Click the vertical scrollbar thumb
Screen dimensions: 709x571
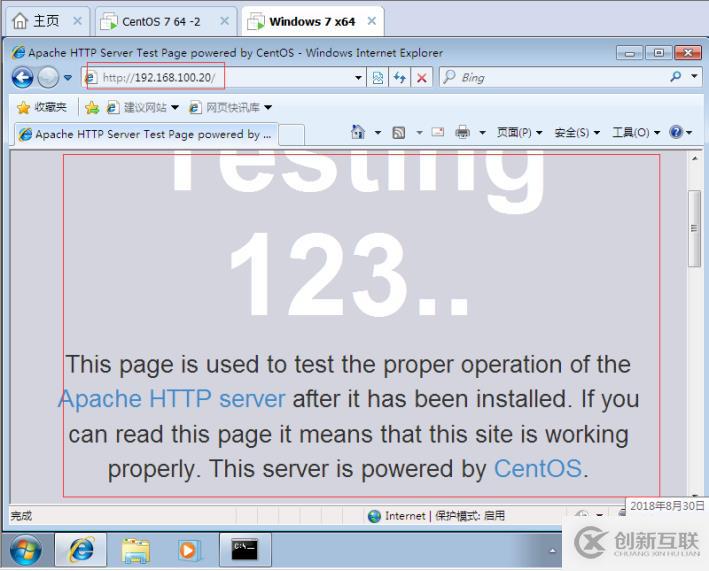pos(694,228)
